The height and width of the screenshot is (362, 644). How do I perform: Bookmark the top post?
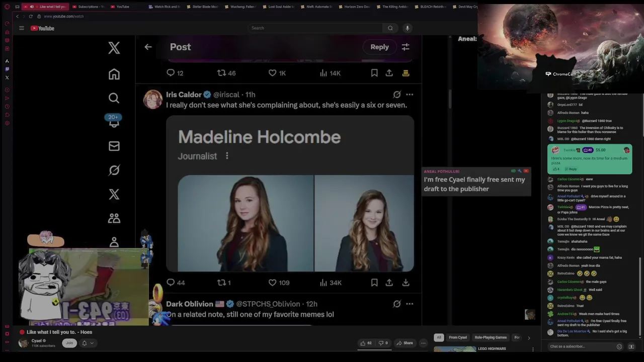click(x=374, y=73)
